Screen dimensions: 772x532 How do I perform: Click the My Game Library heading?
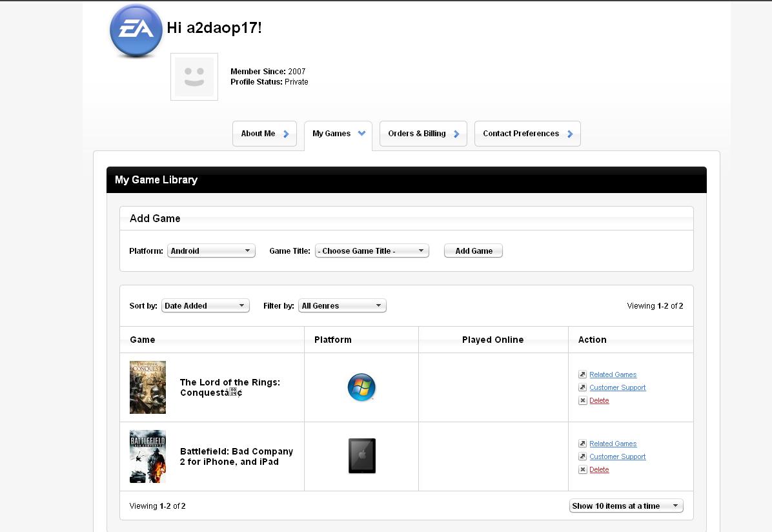(x=156, y=179)
